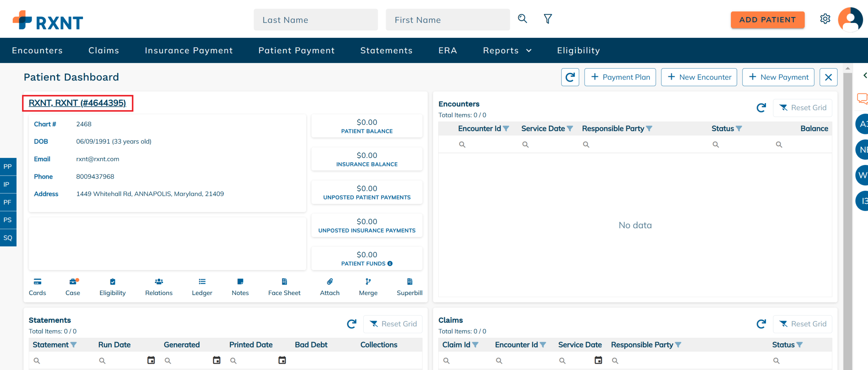The image size is (868, 370).
Task: Open the Patient Payment menu
Action: point(297,51)
